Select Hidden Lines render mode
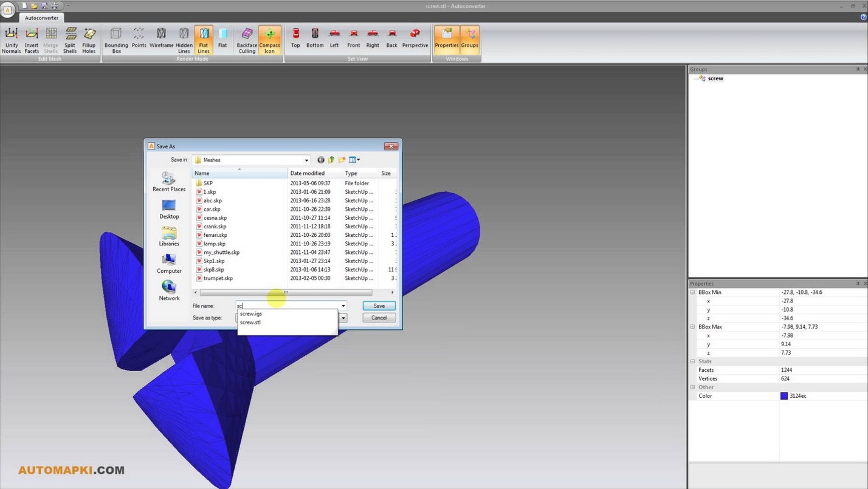Image resolution: width=868 pixels, height=489 pixels. pyautogui.click(x=184, y=40)
